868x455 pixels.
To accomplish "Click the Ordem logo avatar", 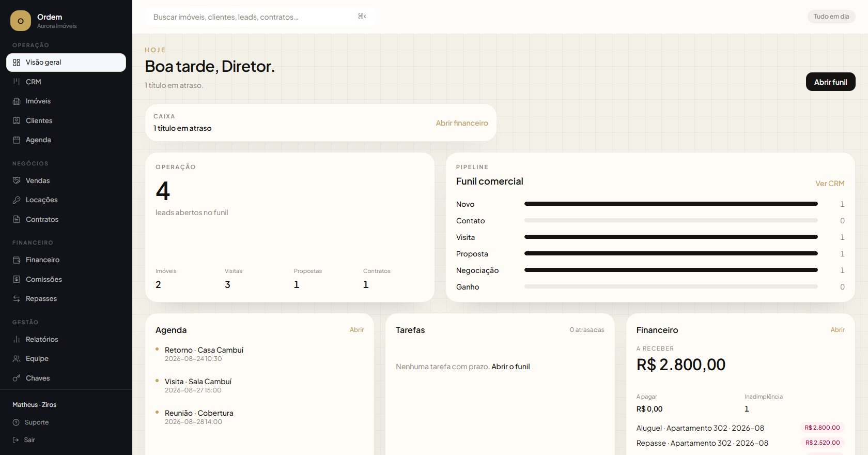I will (21, 21).
